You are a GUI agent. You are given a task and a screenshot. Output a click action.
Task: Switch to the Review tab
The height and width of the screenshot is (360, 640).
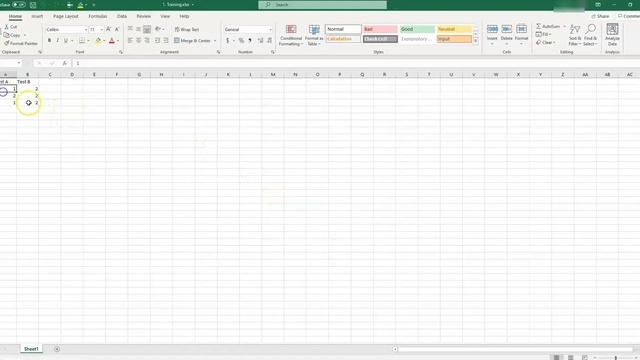(x=143, y=16)
